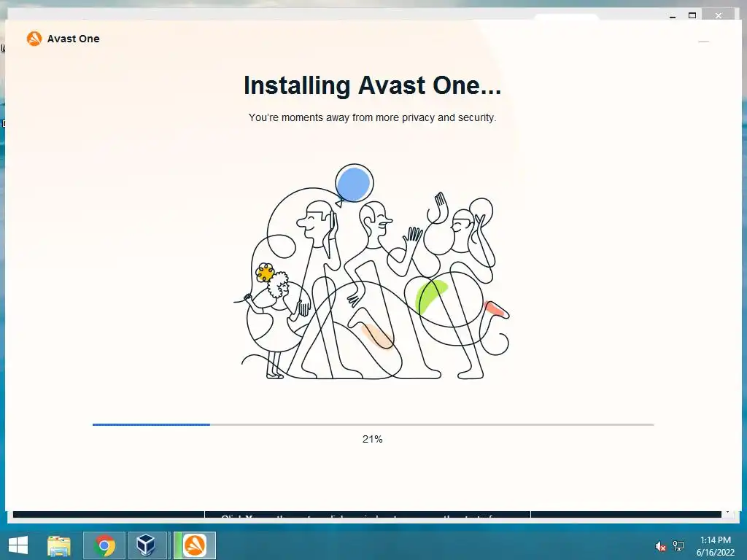This screenshot has width=747, height=560.
Task: Click the network tray icon
Action: pos(678,546)
